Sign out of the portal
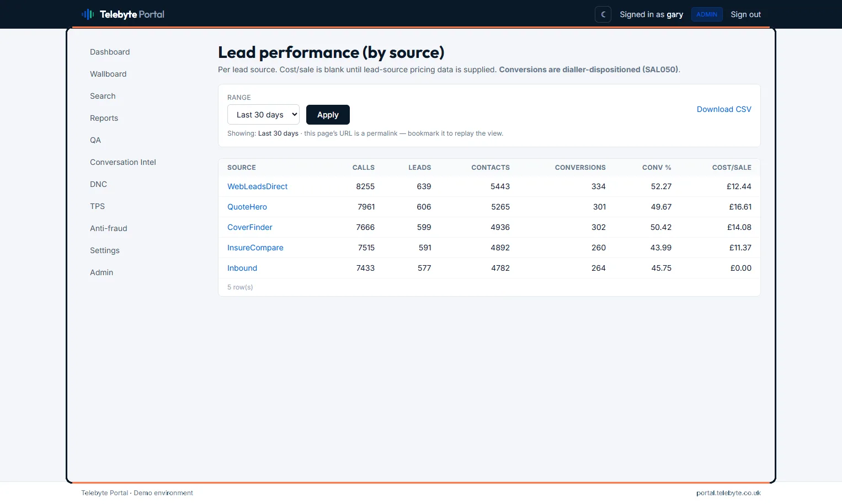This screenshot has height=504, width=842. tap(745, 14)
